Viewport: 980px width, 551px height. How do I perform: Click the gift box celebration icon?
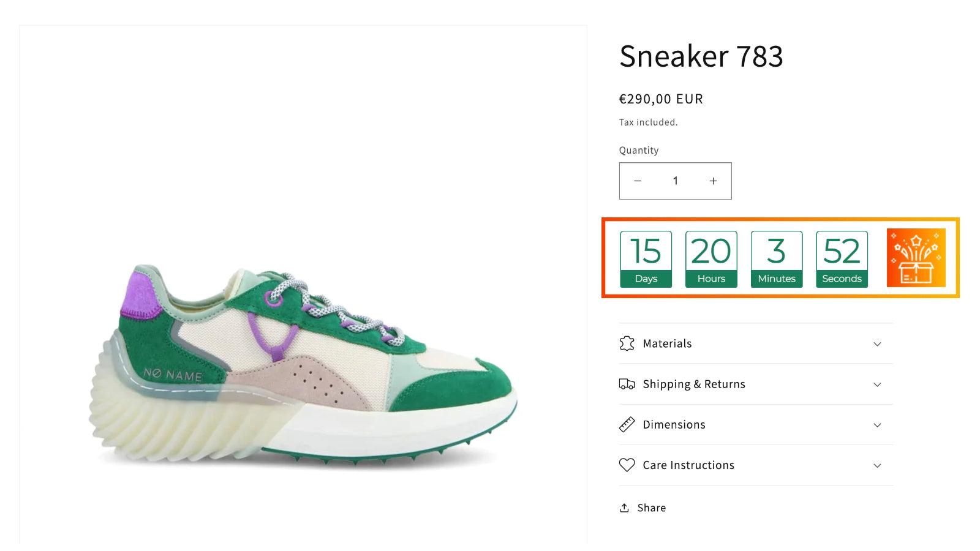pyautogui.click(x=916, y=258)
